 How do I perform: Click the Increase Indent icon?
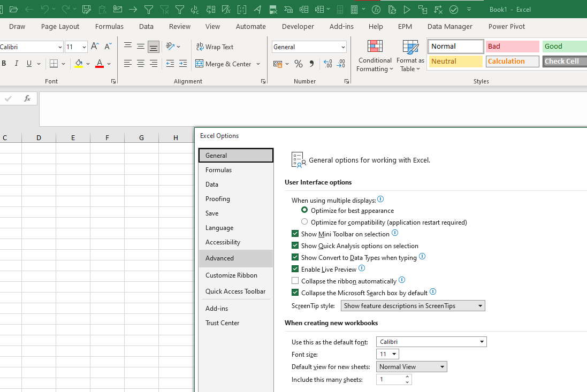tap(182, 64)
